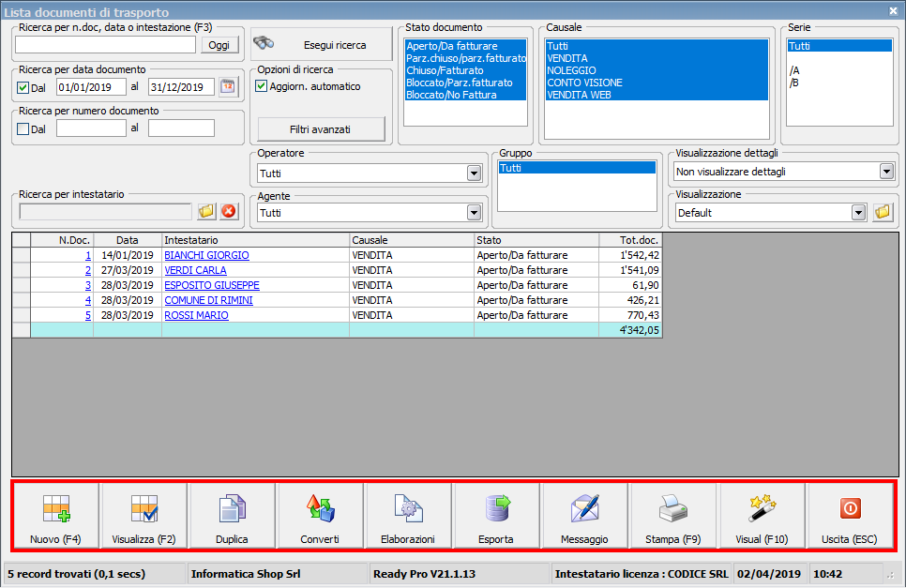Click the starting document number field
The width and height of the screenshot is (906, 588).
[x=91, y=128]
